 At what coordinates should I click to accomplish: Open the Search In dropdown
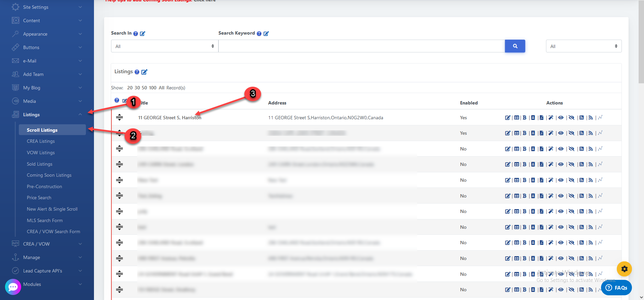[x=164, y=46]
